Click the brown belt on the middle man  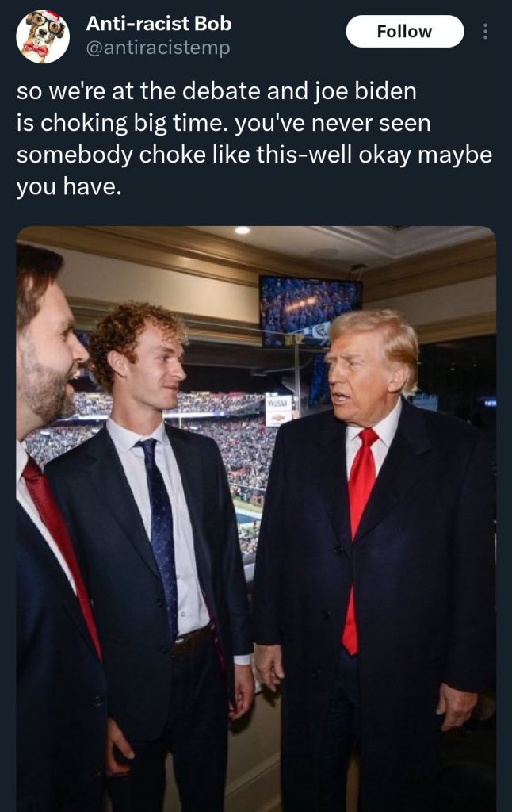193,641
